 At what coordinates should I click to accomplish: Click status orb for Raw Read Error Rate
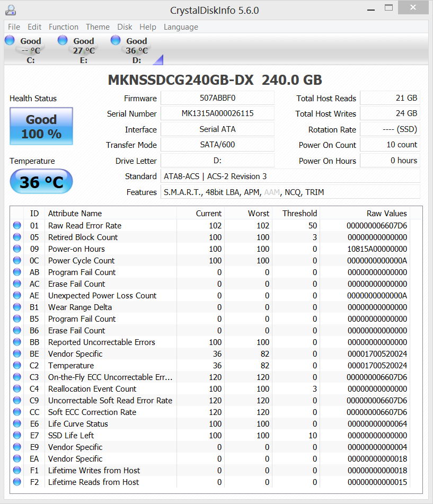pyautogui.click(x=17, y=225)
